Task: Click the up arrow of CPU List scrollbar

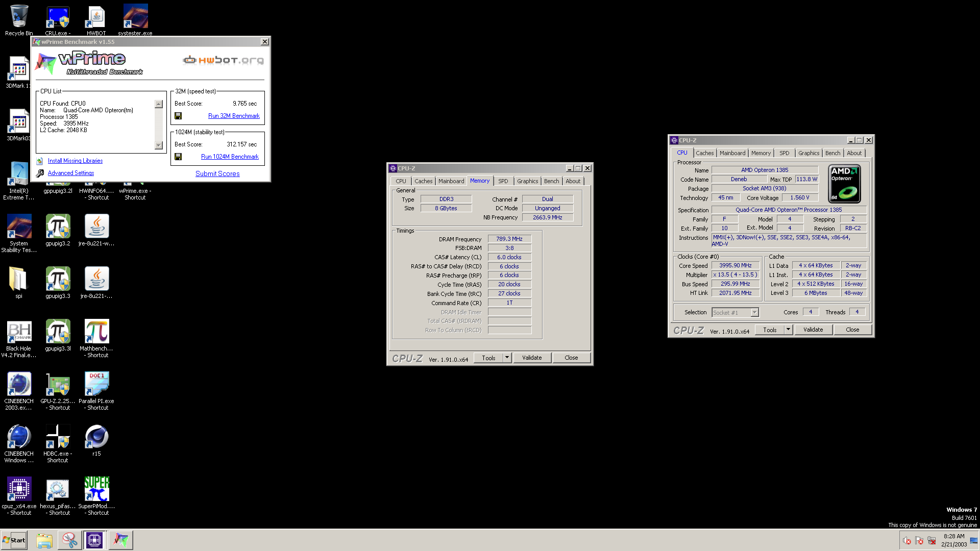Action: point(159,104)
